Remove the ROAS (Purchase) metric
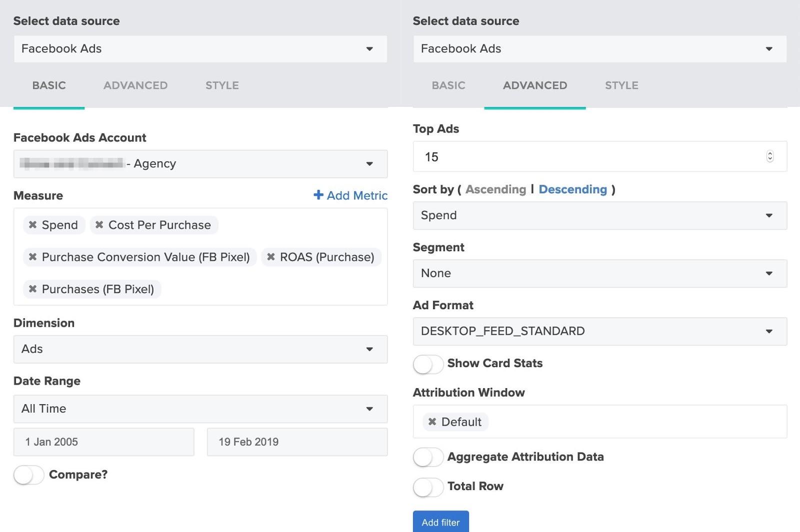 tap(270, 257)
